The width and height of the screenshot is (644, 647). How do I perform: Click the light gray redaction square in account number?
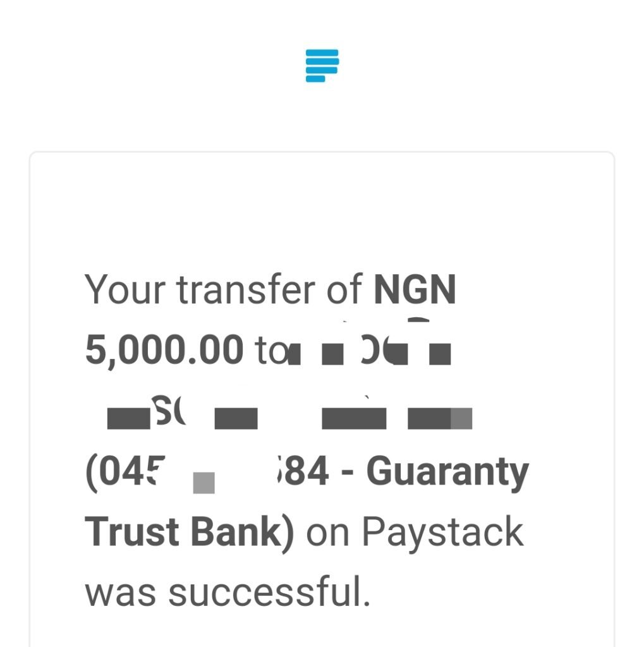[x=204, y=483]
